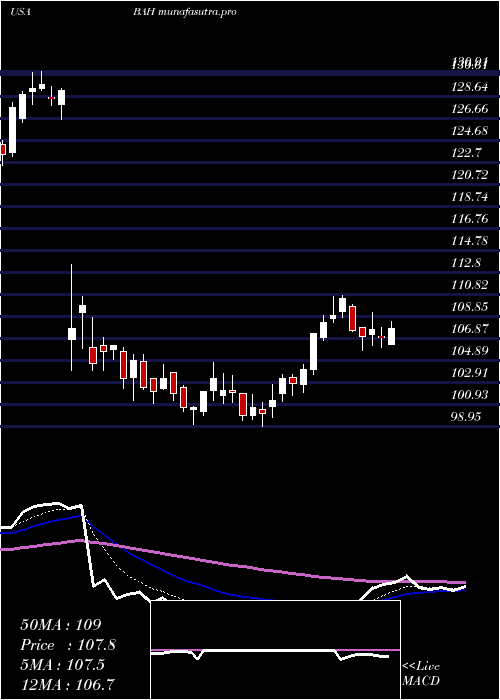
Task: Click the 104.89 price axis label
Action: coord(470,351)
